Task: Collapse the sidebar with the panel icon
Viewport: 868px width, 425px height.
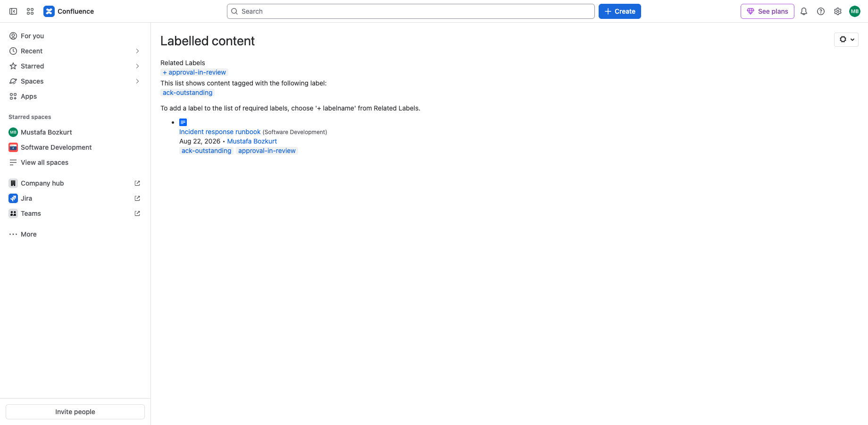Action: pyautogui.click(x=13, y=11)
